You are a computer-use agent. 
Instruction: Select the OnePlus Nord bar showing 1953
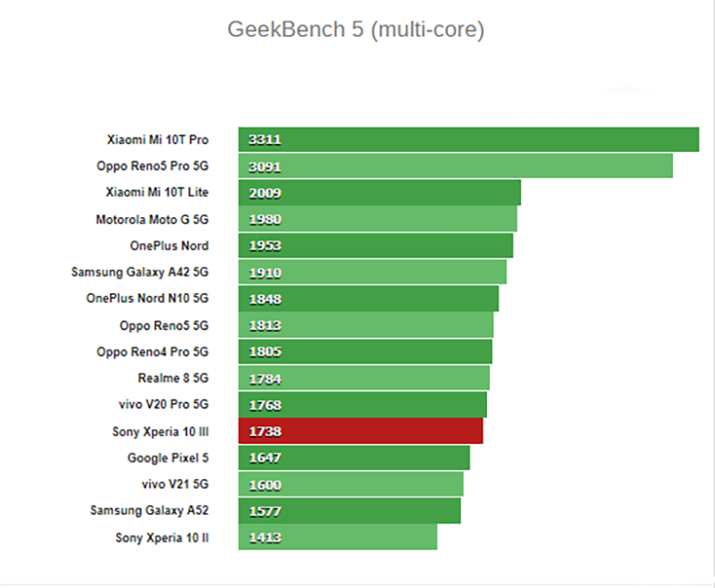[375, 246]
